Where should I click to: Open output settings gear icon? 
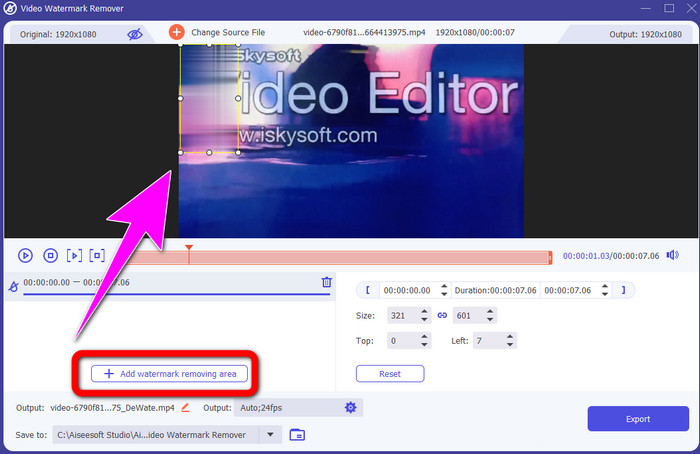(x=350, y=407)
